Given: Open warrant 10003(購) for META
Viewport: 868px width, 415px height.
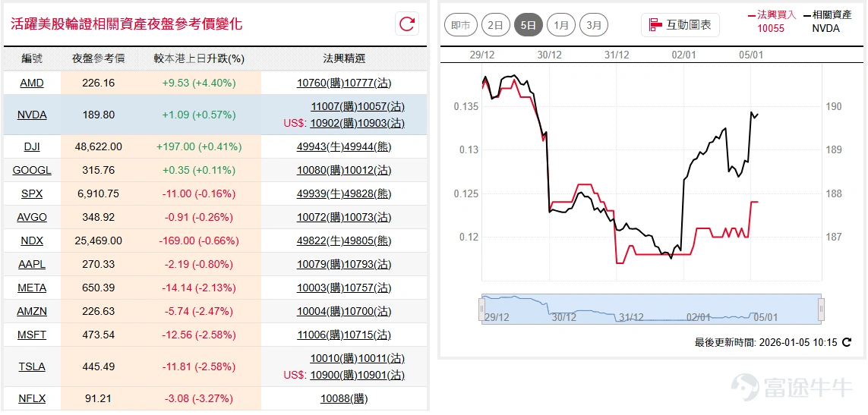Looking at the screenshot, I should [x=320, y=288].
